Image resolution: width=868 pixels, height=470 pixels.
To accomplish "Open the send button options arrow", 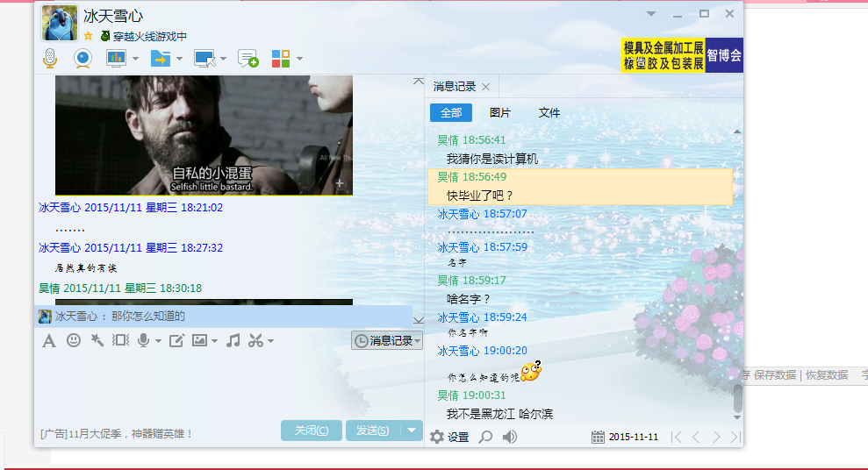I will tap(412, 431).
